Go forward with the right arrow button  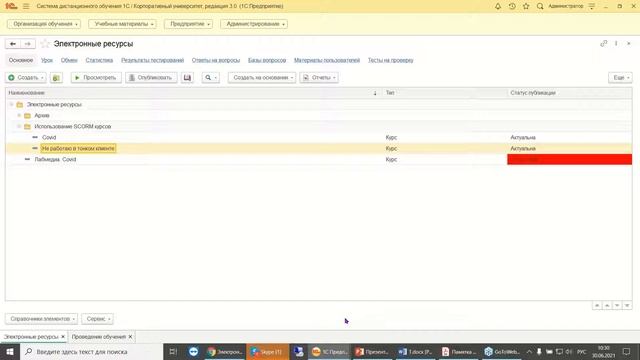(28, 44)
